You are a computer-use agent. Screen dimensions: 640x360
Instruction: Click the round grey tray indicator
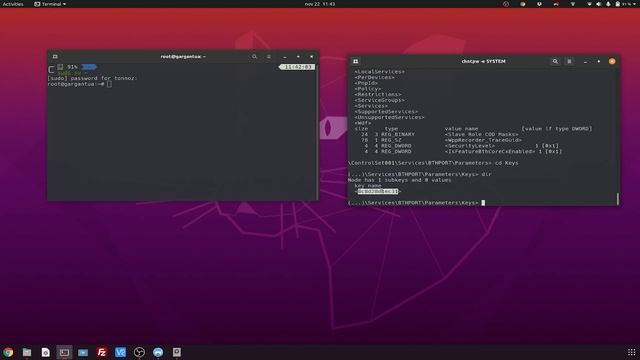pos(523,4)
